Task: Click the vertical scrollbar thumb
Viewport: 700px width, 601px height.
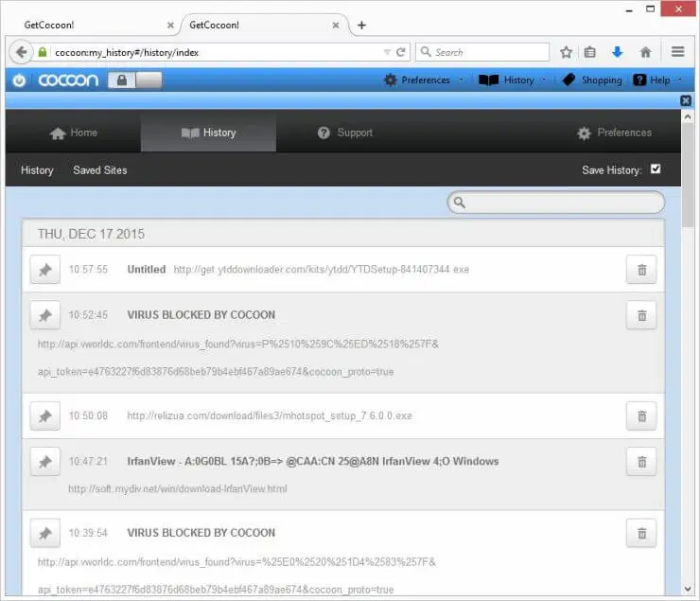Action: tap(688, 175)
